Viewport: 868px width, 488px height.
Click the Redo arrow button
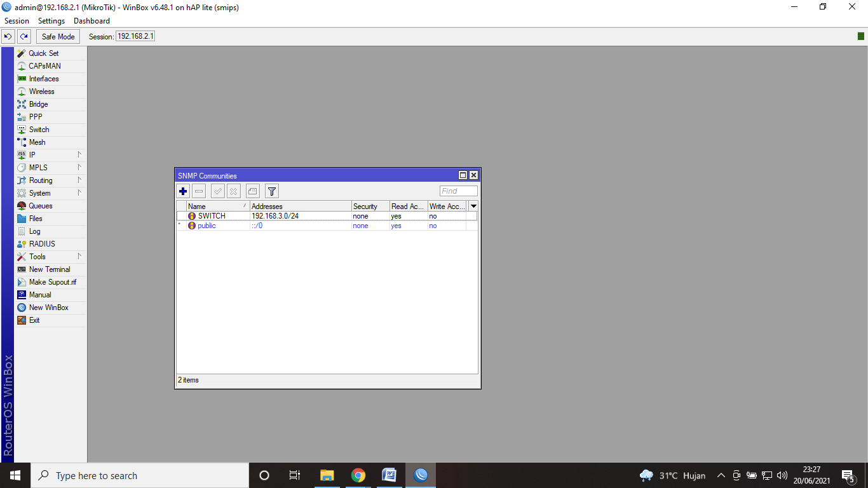coord(24,36)
